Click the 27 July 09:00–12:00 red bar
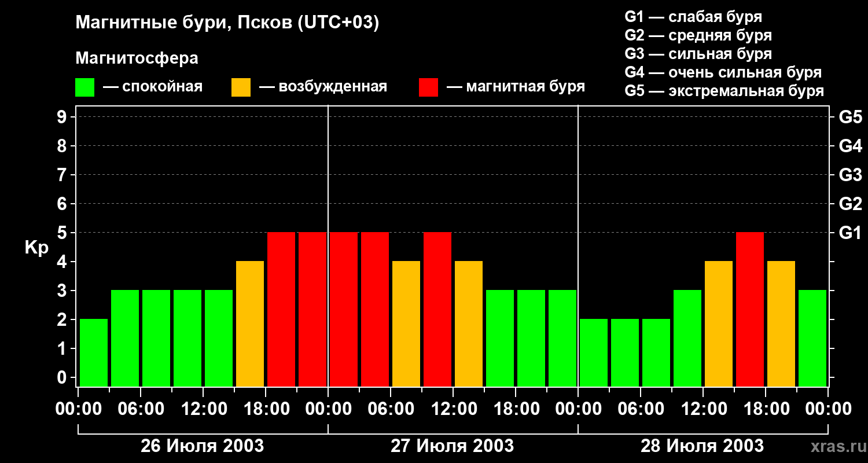This screenshot has height=463, width=868. pyautogui.click(x=437, y=309)
